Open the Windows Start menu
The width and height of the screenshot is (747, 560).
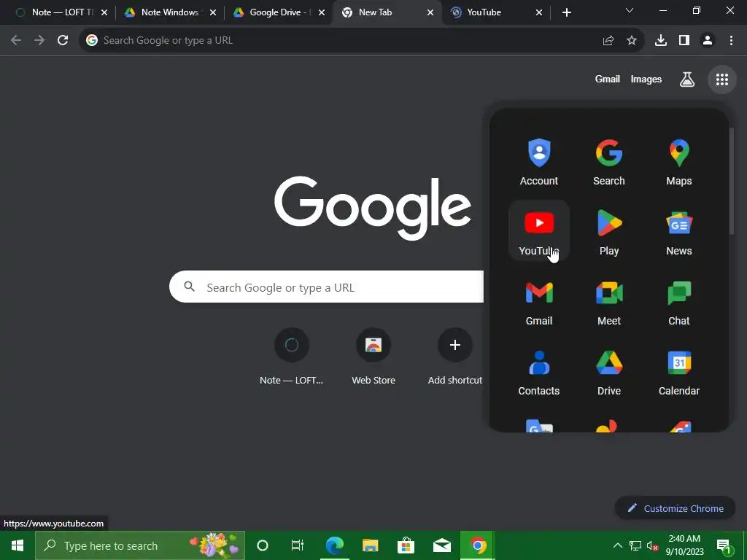18,545
